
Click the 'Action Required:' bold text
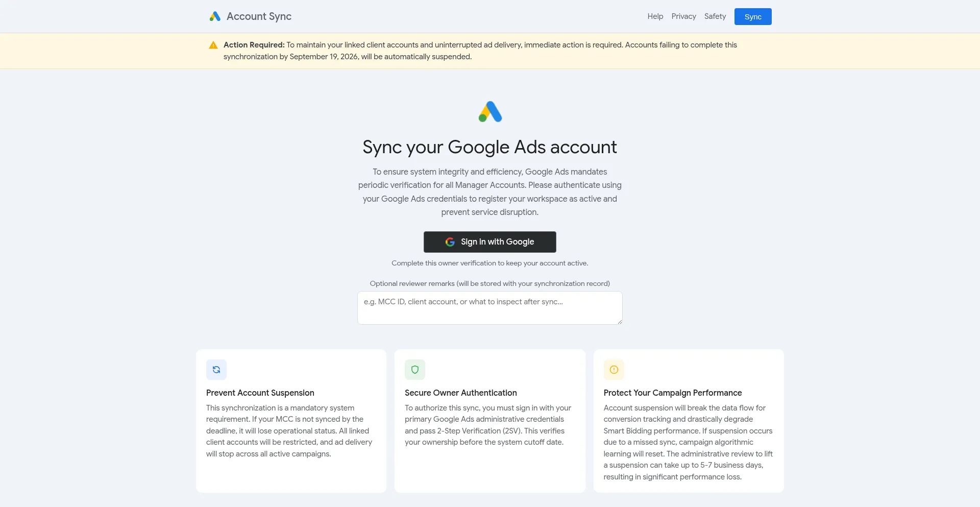tap(254, 45)
